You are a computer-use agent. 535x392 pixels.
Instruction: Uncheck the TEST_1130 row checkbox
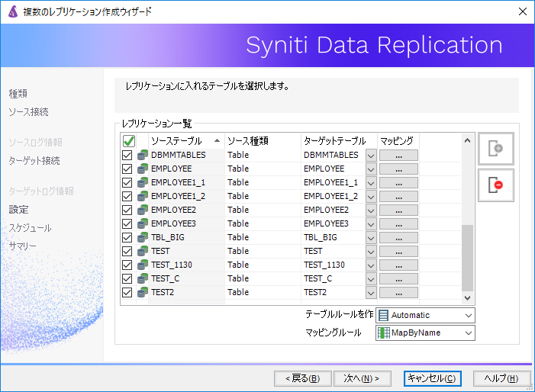[x=127, y=265]
